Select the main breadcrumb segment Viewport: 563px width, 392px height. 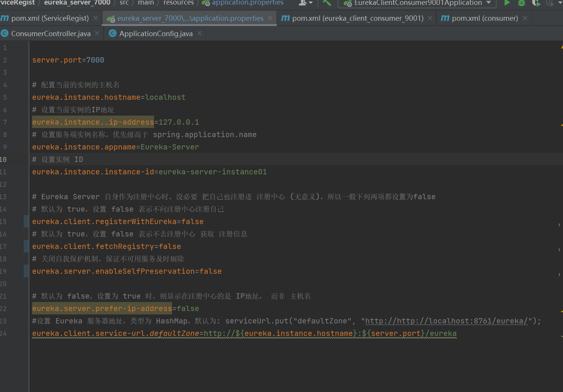146,3
